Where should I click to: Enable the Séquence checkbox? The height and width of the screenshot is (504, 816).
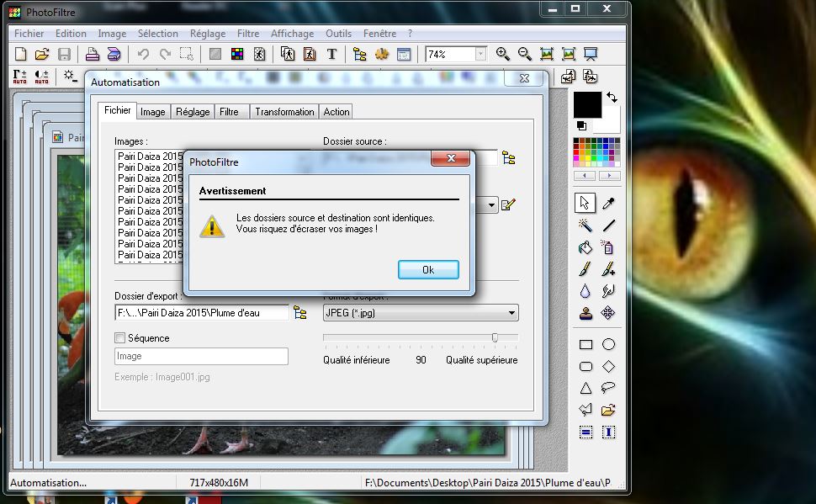[x=120, y=338]
